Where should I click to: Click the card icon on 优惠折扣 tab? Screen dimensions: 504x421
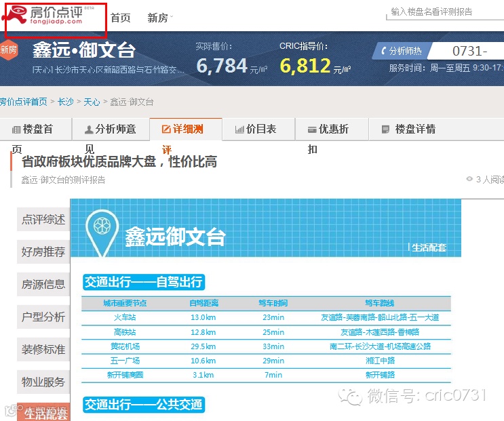(x=312, y=129)
